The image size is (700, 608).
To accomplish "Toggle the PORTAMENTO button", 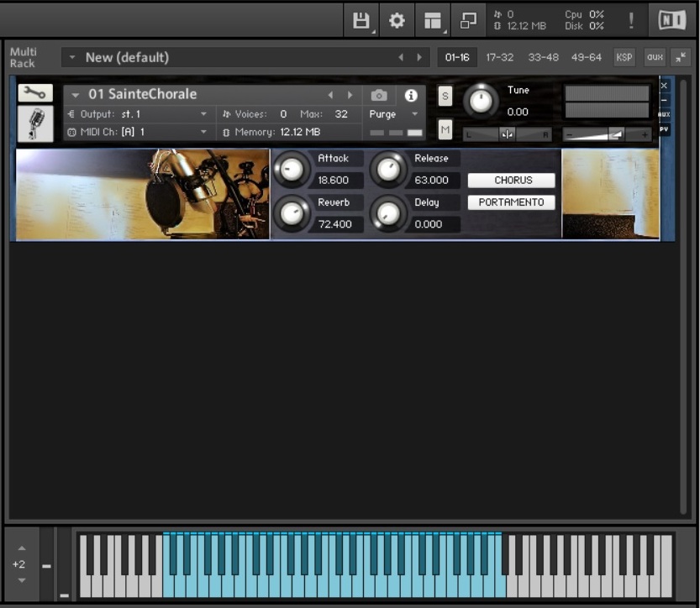I will 511,202.
